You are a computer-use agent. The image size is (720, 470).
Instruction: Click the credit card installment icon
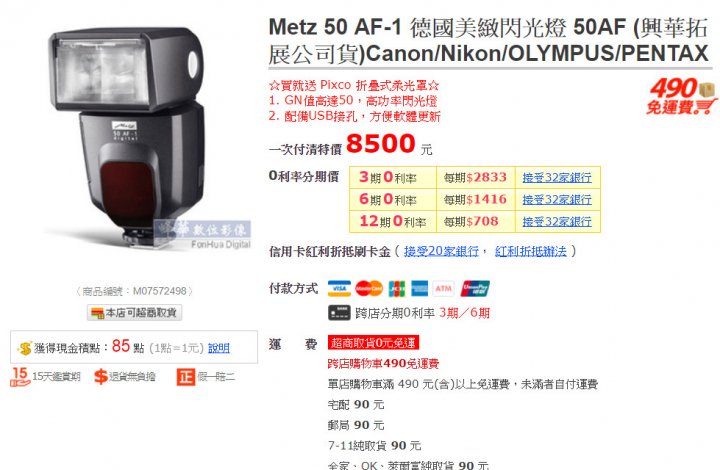tap(339, 313)
